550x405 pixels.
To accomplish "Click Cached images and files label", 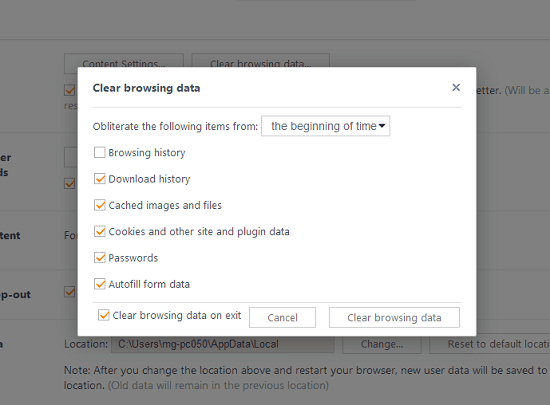I will pos(165,205).
